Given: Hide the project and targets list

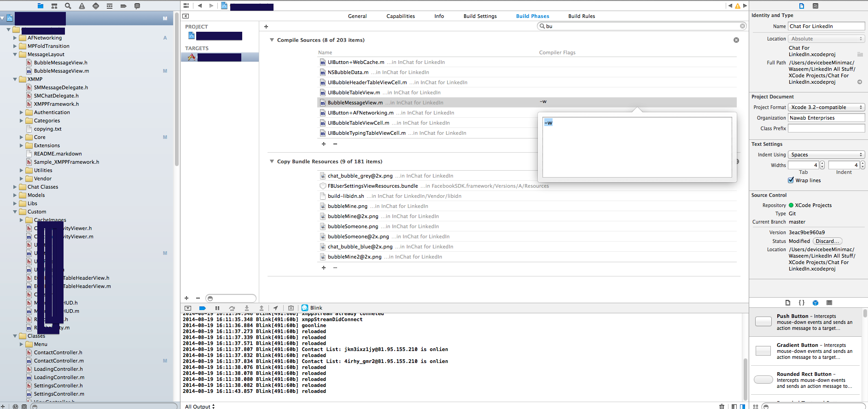Looking at the screenshot, I should tap(186, 16).
